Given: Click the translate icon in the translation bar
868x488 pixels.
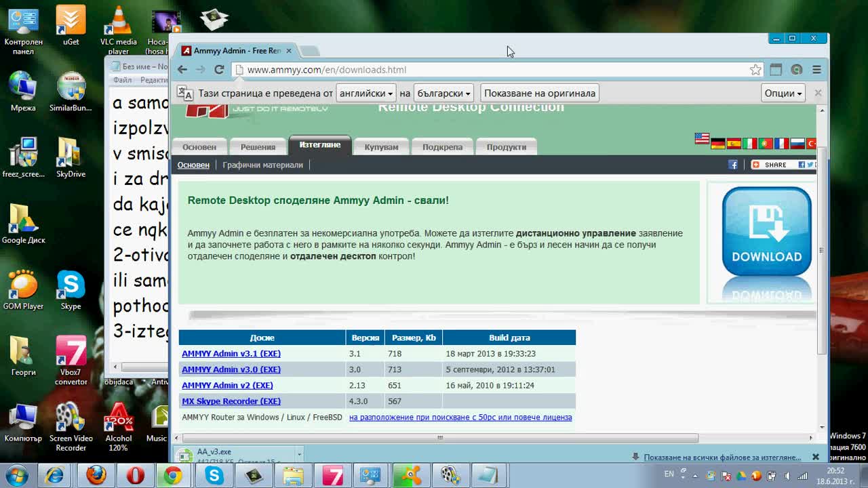Looking at the screenshot, I should coord(184,94).
